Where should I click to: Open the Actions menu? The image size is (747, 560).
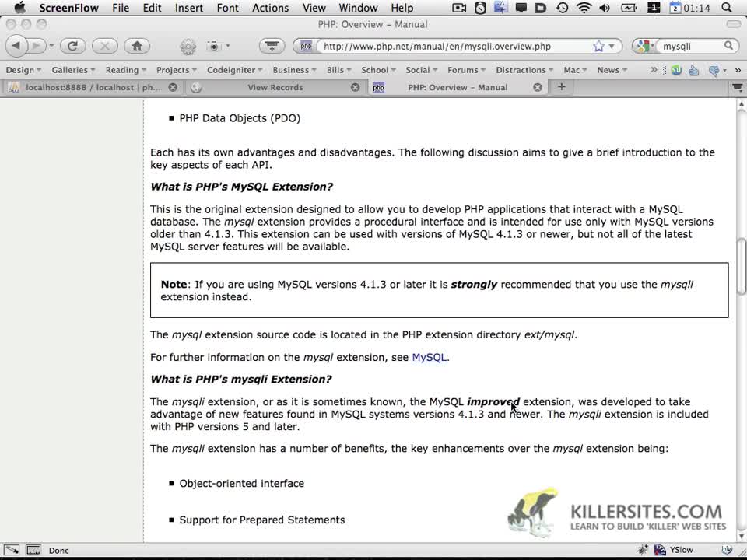click(270, 8)
